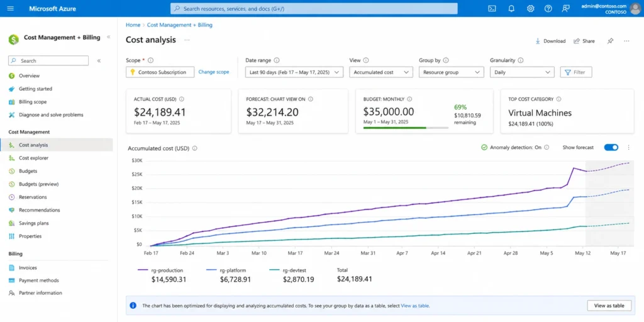Click the info icon next to Granularity

tap(520, 60)
